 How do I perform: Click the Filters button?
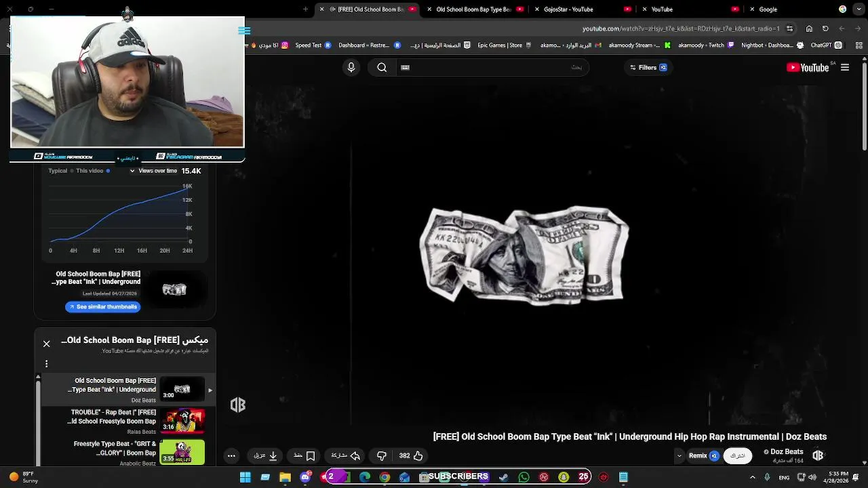[x=648, y=67]
